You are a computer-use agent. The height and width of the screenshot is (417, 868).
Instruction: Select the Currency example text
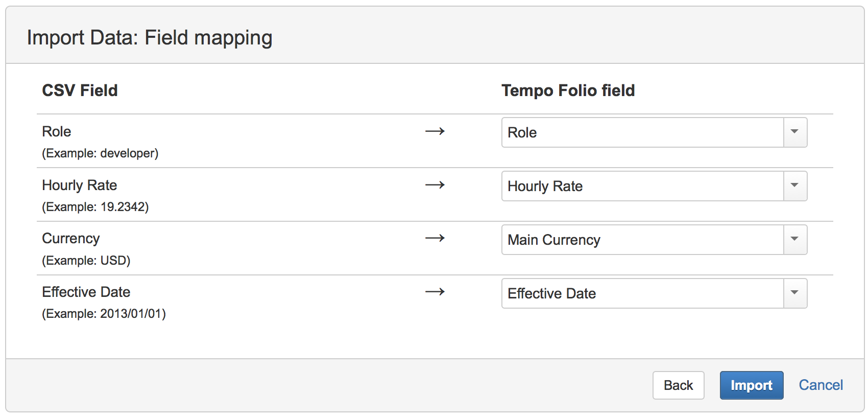point(86,260)
